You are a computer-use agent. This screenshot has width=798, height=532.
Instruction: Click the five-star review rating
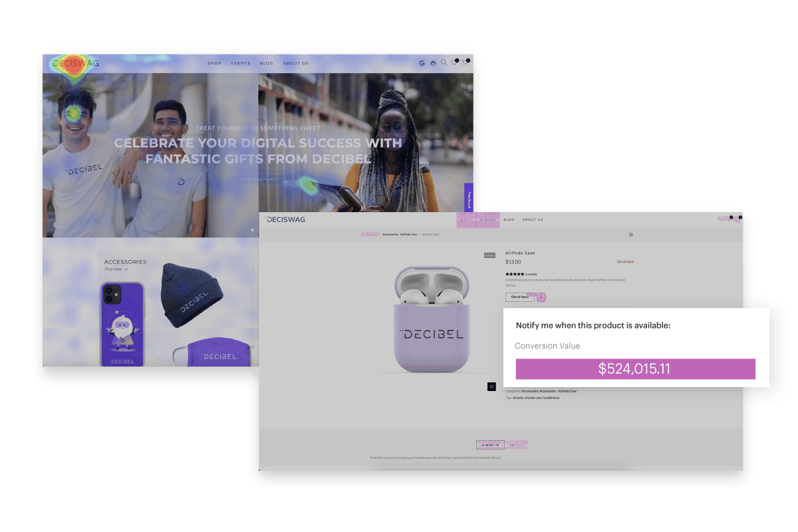point(515,274)
